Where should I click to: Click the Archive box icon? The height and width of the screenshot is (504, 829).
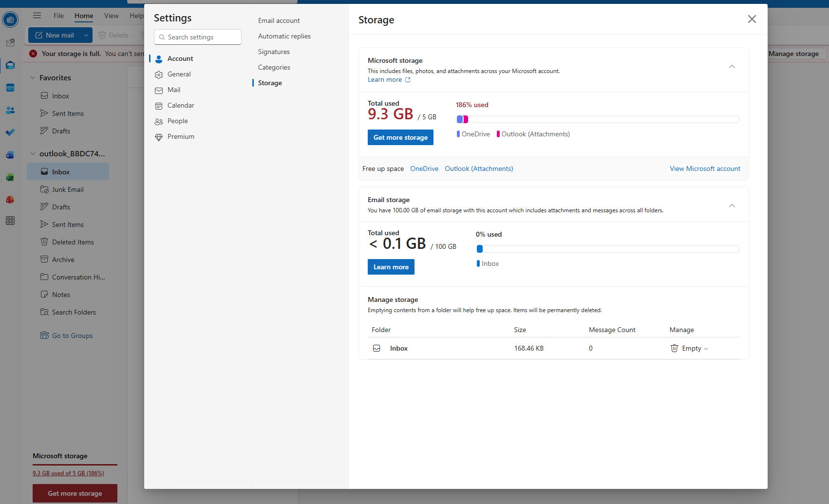44,259
